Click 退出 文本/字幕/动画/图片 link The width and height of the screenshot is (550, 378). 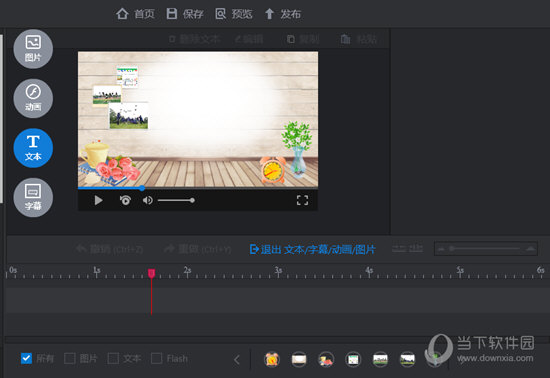[313, 249]
